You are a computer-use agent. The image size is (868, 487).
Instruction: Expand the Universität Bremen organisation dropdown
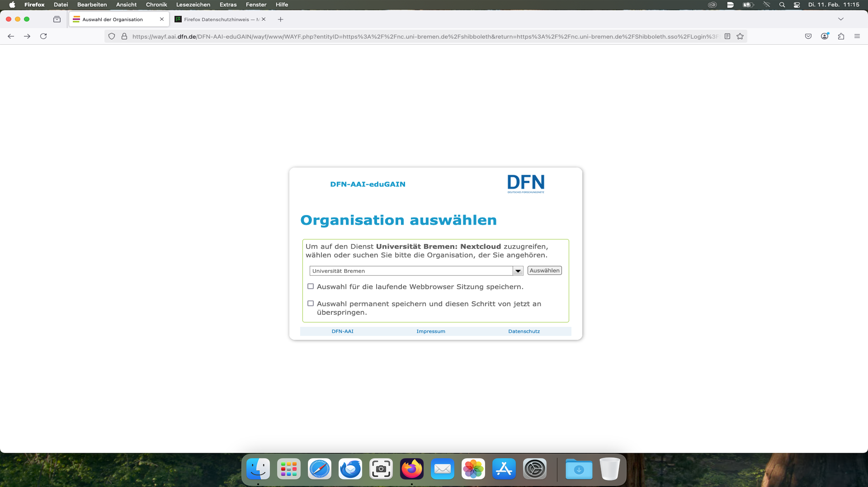(x=518, y=271)
